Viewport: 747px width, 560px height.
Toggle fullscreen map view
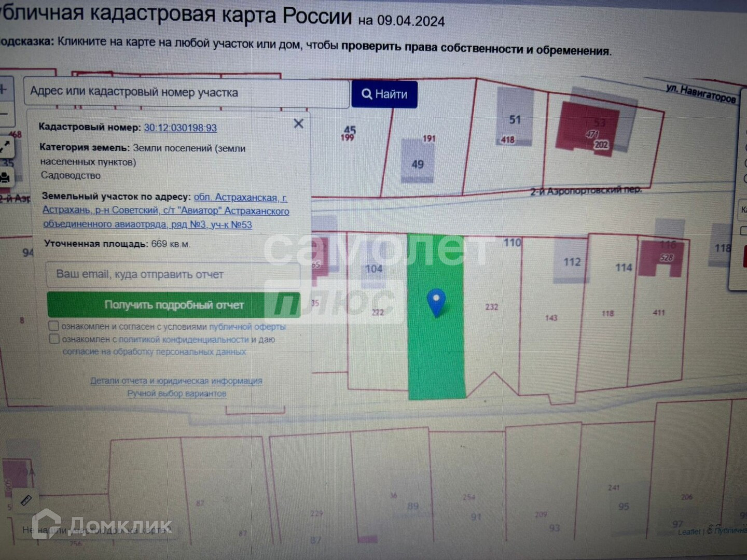[x=5, y=147]
